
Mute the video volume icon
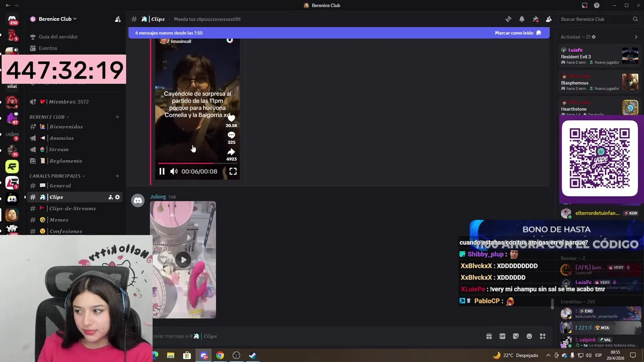[x=174, y=171]
